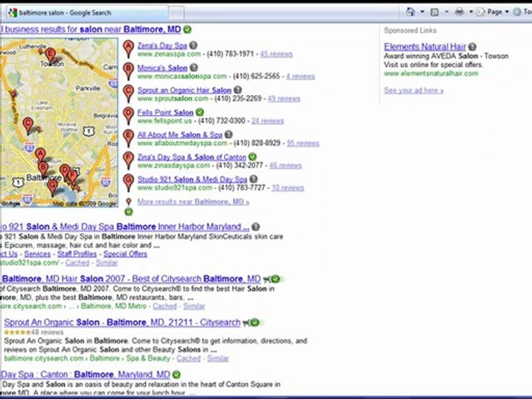
Task: Click the new tab button beside the tab
Action: (176, 13)
